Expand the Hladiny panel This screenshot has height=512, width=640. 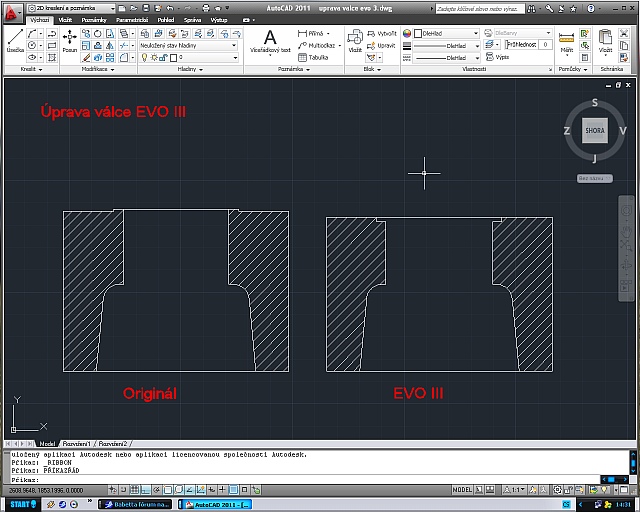(190, 69)
